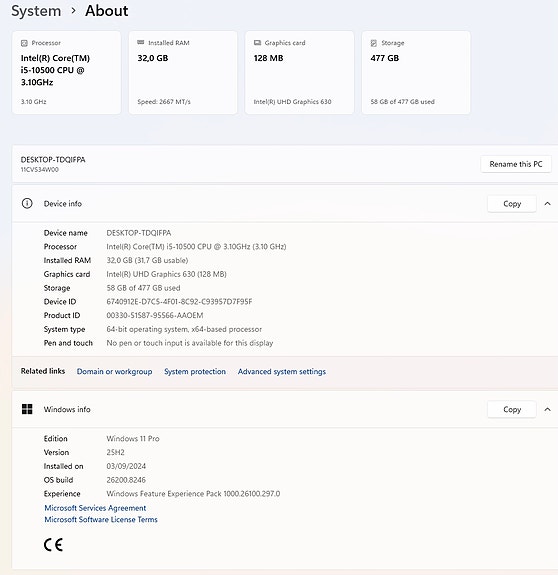Viewport: 558px width, 575px height.
Task: Select the Installed RAM 32,0 GB card
Action: [x=183, y=72]
